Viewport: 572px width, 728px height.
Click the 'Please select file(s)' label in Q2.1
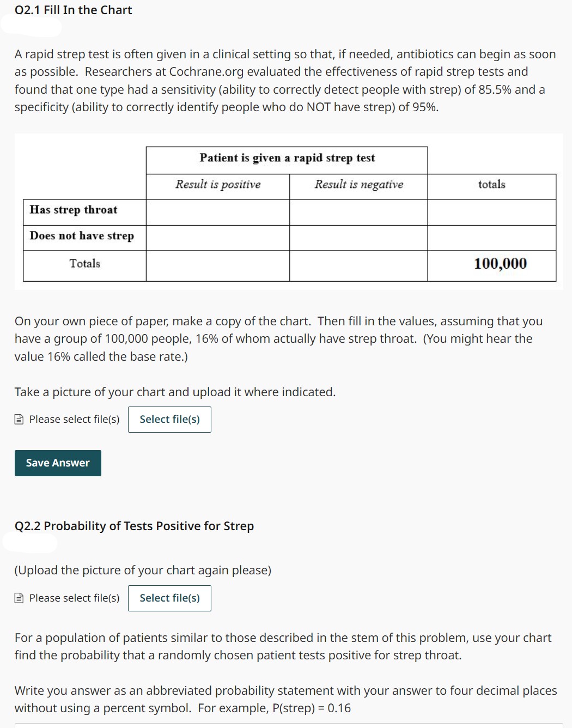tap(74, 419)
